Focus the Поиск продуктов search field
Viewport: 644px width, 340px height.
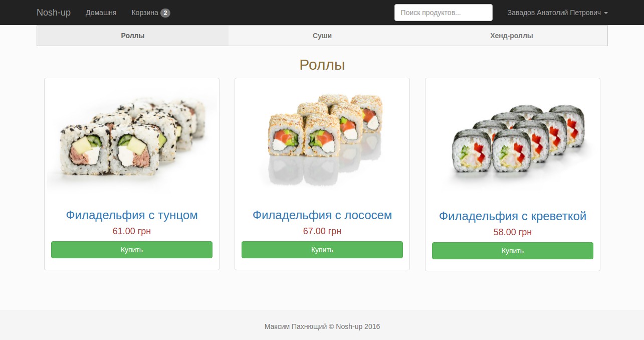pyautogui.click(x=444, y=13)
